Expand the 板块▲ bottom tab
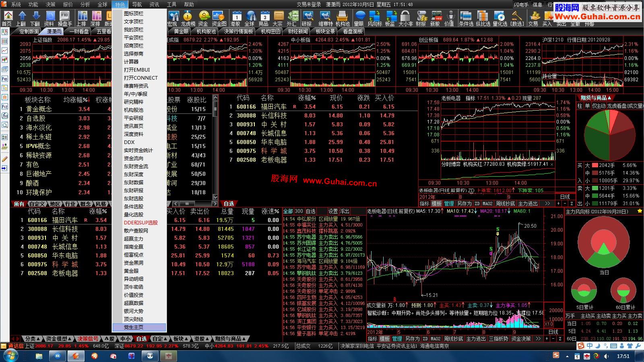This screenshot has height=362, width=644. click(181, 339)
